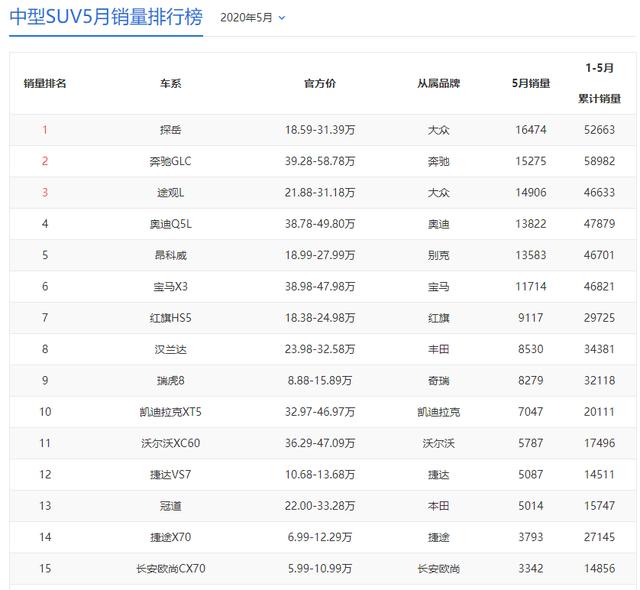This screenshot has height=590, width=640.
Task: Click rank number 15
Action: pos(45,569)
